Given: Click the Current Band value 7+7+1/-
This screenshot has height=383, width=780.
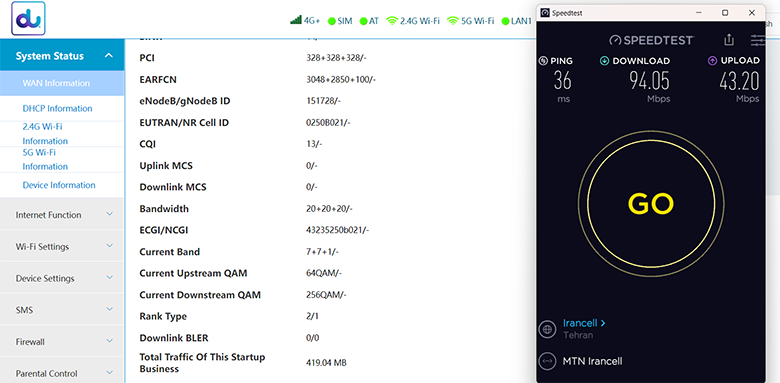Looking at the screenshot, I should coord(322,252).
